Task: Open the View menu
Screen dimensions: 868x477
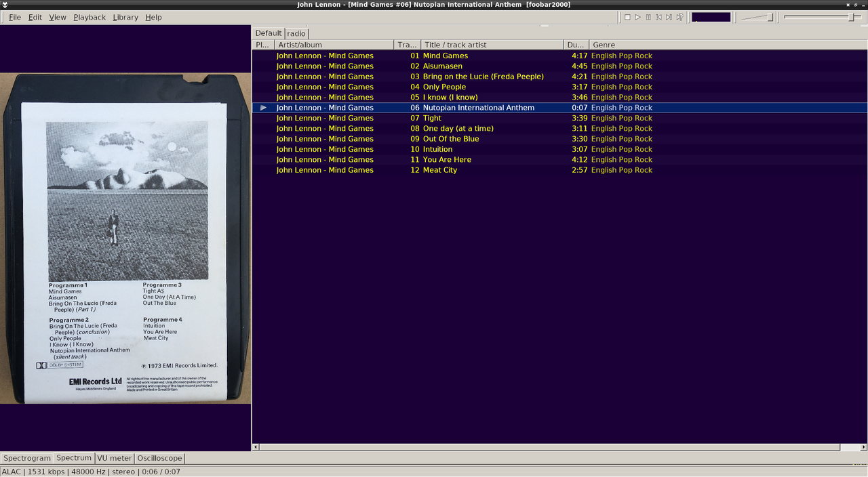Action: coord(58,17)
